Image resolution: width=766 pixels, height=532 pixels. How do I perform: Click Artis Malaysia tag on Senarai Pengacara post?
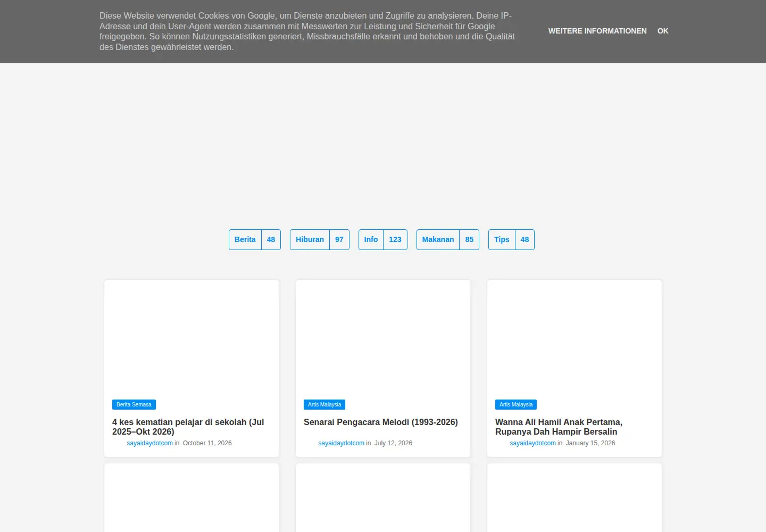coord(324,405)
